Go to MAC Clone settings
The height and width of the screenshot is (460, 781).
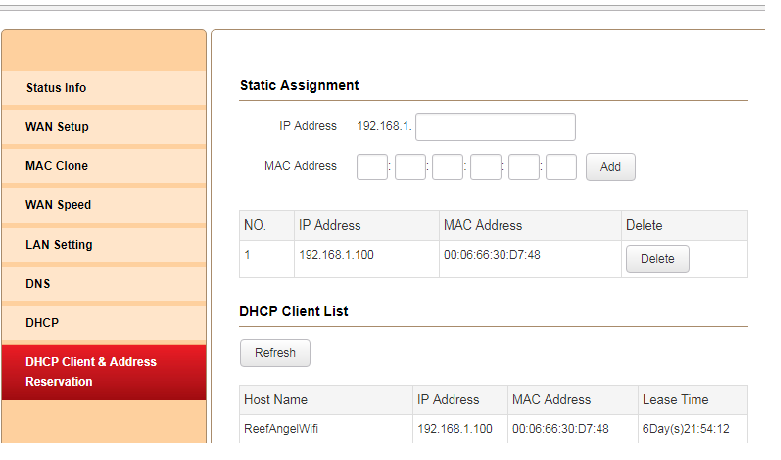pos(104,166)
